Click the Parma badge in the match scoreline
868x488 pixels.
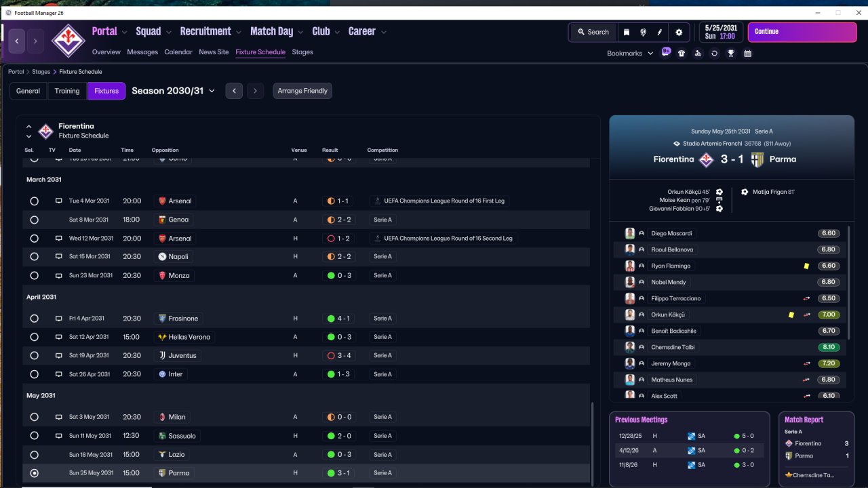click(757, 159)
